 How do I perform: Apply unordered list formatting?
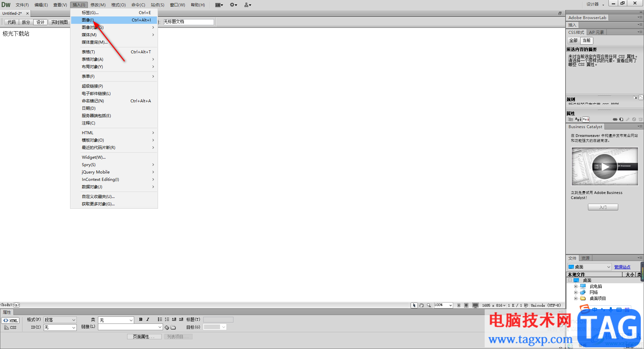coord(160,319)
